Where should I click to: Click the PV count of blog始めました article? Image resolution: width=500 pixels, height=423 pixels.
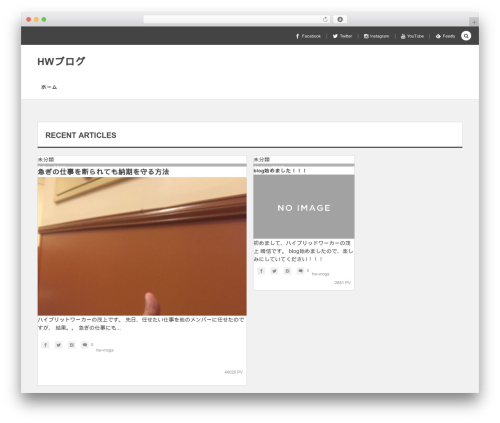[343, 283]
